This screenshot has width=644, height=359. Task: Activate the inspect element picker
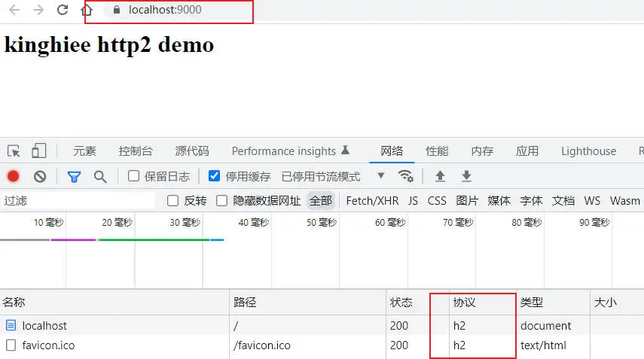click(x=14, y=151)
